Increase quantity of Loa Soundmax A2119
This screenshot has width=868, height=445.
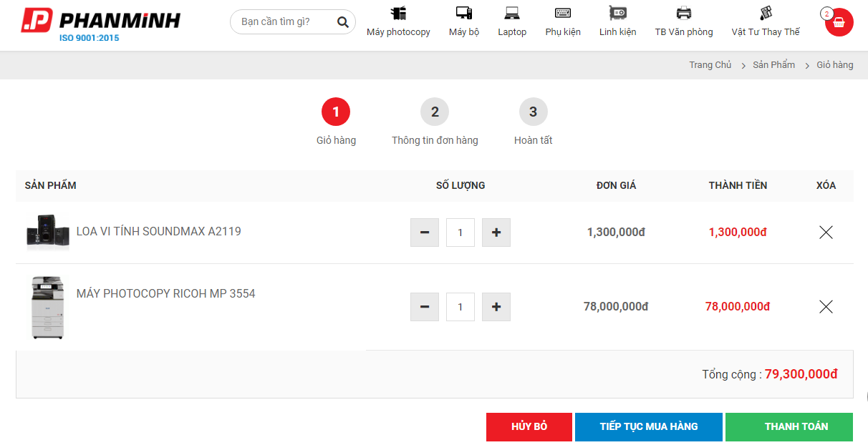[496, 233]
